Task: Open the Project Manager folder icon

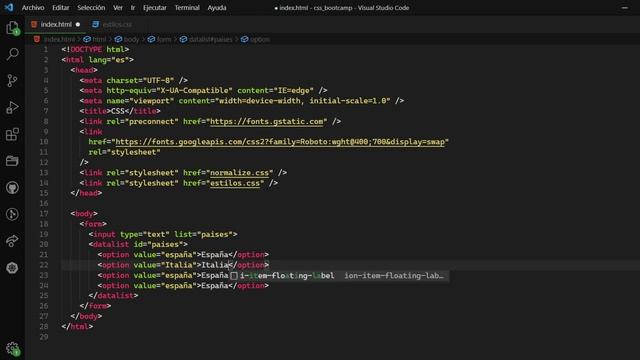Action: [12, 161]
